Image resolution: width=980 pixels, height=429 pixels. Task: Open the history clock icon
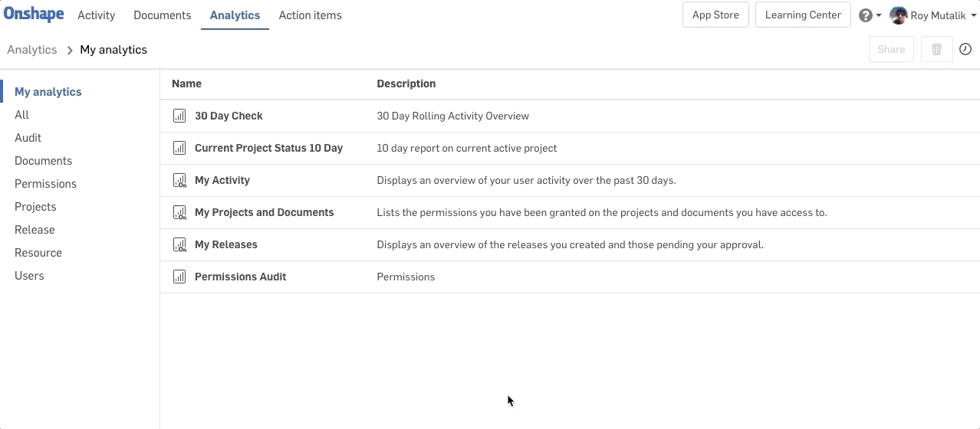pyautogui.click(x=965, y=49)
